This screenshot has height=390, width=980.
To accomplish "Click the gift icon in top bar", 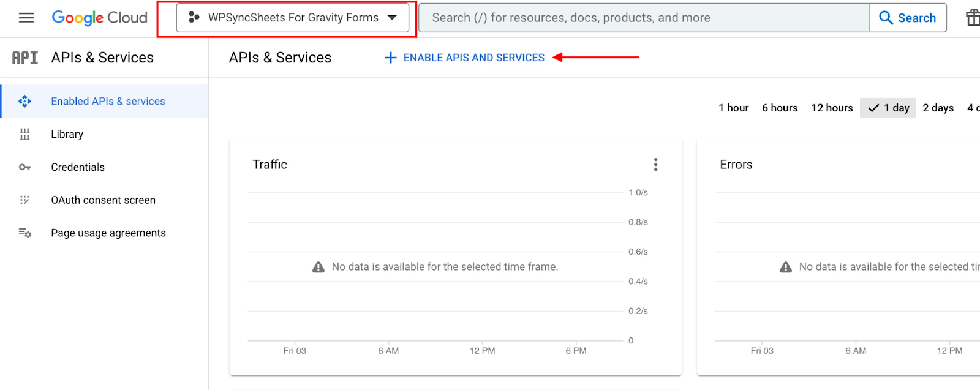I will 973,18.
